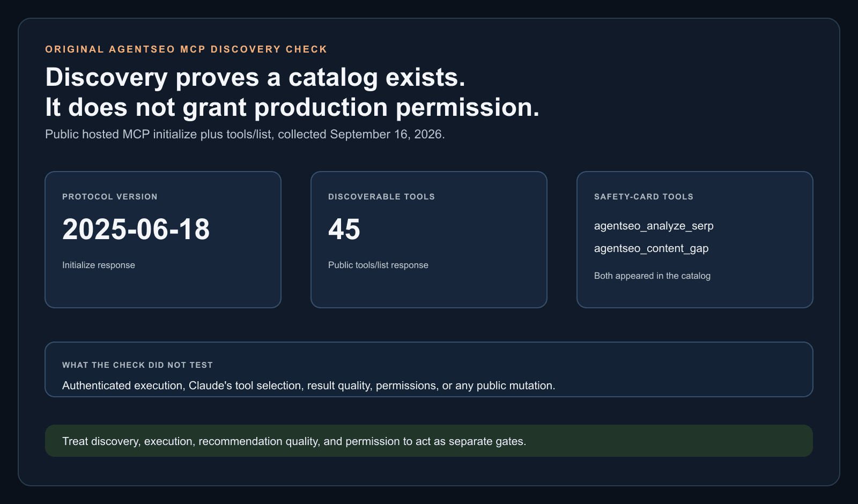This screenshot has height=504, width=858.
Task: Click the 'PROTOCOL VERSION' label
Action: point(110,197)
